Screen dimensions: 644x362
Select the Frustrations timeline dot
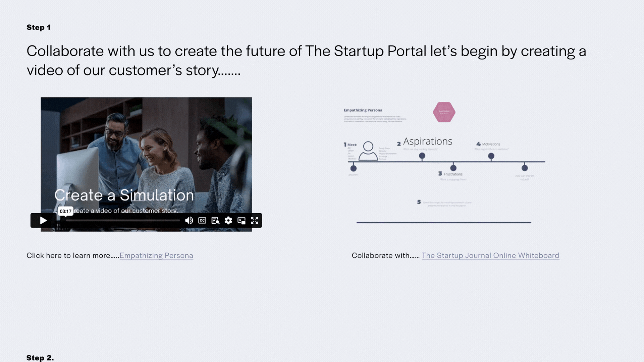453,168
